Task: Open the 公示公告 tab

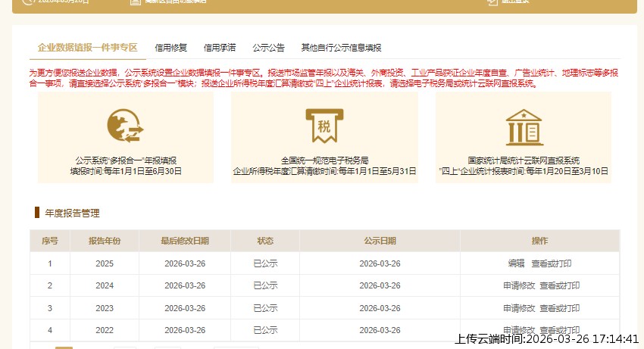Action: point(269,48)
